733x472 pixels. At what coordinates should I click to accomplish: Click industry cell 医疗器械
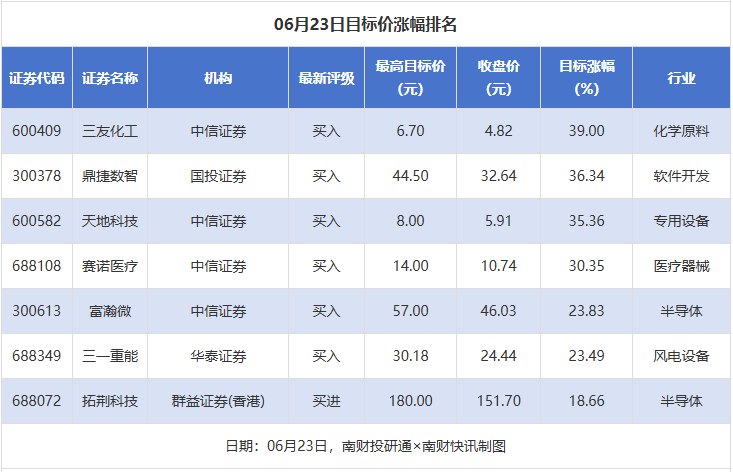pyautogui.click(x=682, y=266)
